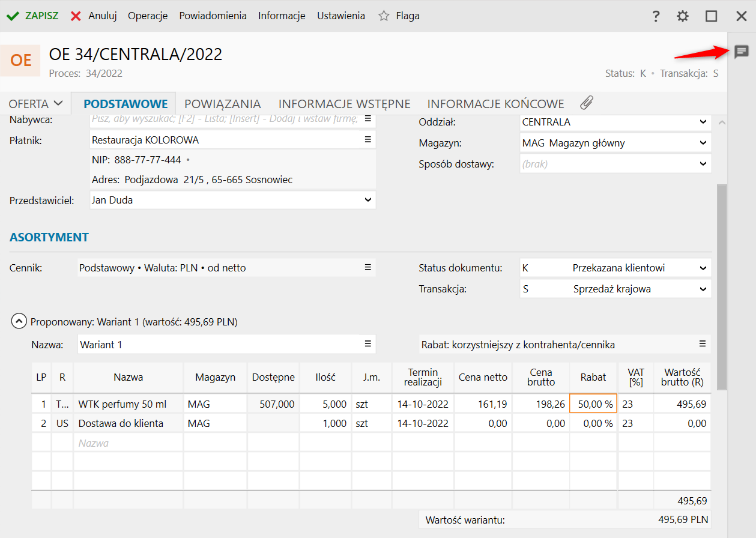Open the Operacje menu
The image size is (756, 538).
(x=148, y=16)
